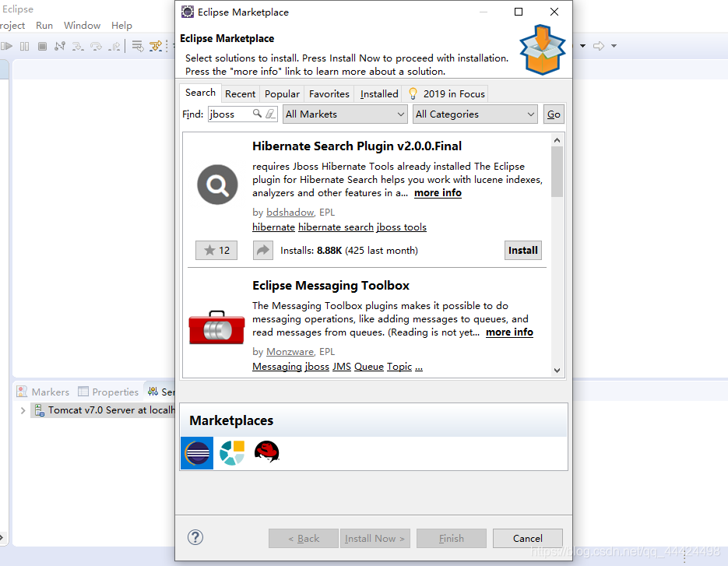Open the All Categories dropdown
This screenshot has width=728, height=566.
pos(475,114)
